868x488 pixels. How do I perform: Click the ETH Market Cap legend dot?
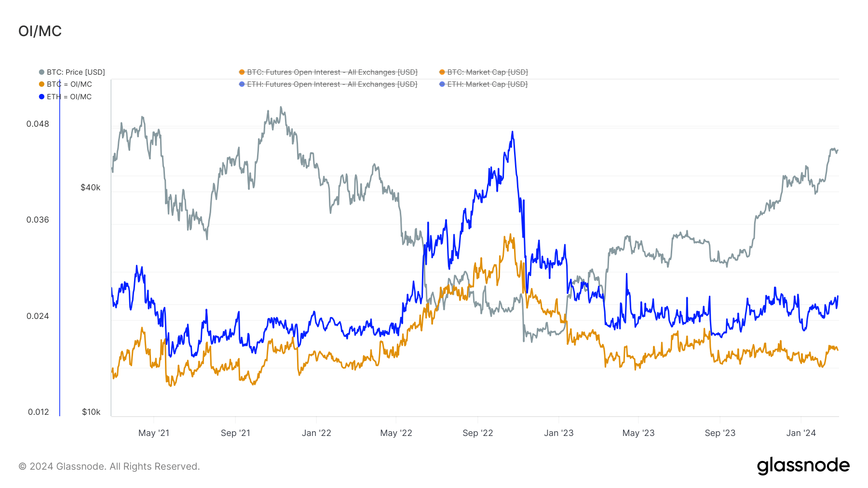click(x=442, y=84)
